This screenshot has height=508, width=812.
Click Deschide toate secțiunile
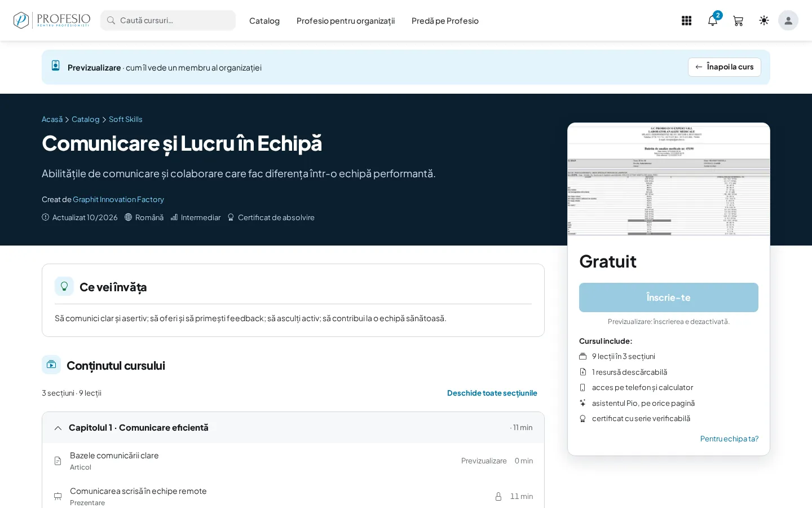tap(492, 393)
